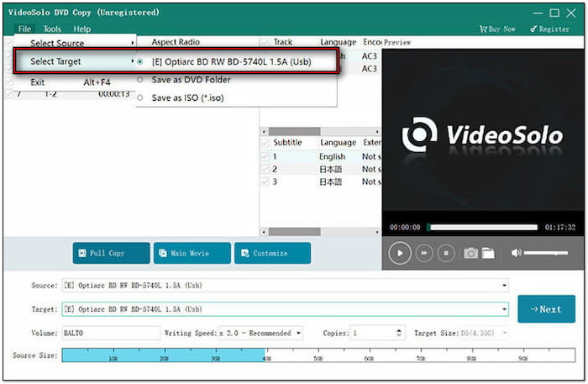The height and width of the screenshot is (384, 588).
Task: Choose Save as DVD Folder option
Action: [x=140, y=80]
